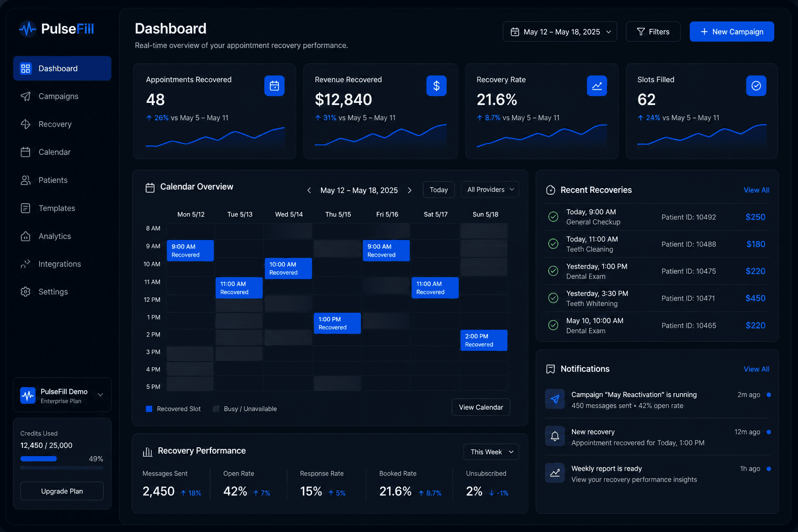This screenshot has height=532, width=798.
Task: Click the PulseFill Demo account avatar icon
Action: [x=28, y=395]
